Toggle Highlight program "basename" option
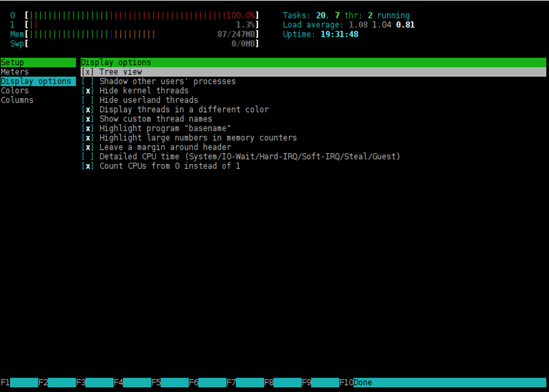Screen dimensions: 549x392 (x=88, y=128)
